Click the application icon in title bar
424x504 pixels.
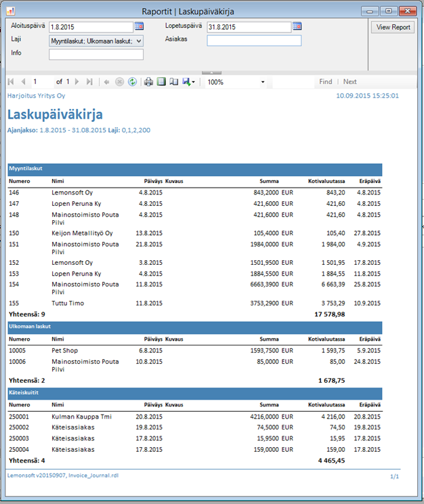click(x=11, y=12)
